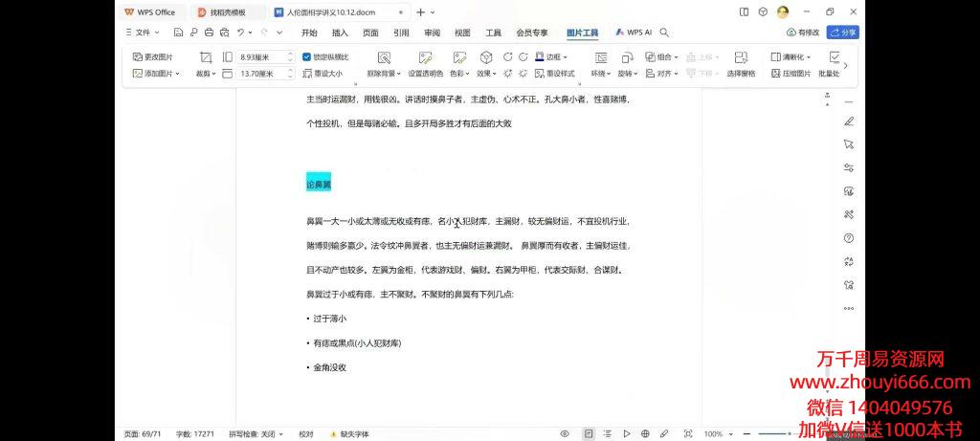Image resolution: width=980 pixels, height=441 pixels.
Task: Click Set Transparent Color (设置透明色) icon
Action: [425, 57]
